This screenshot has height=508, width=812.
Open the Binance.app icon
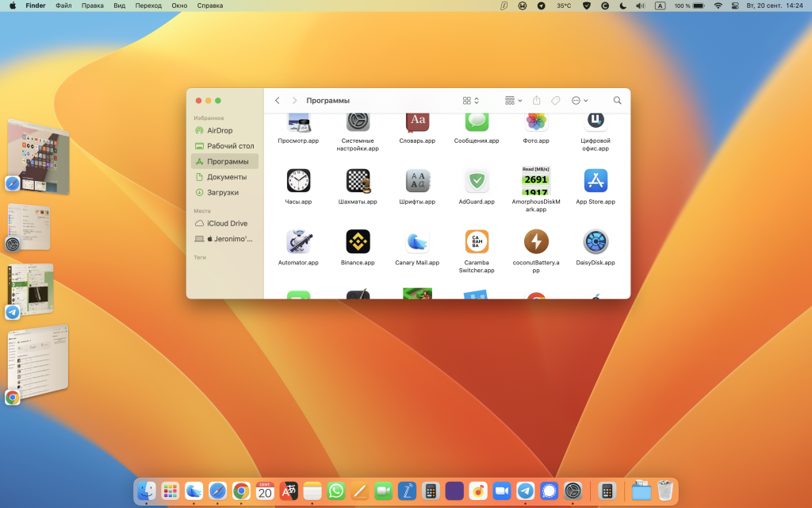coord(358,241)
